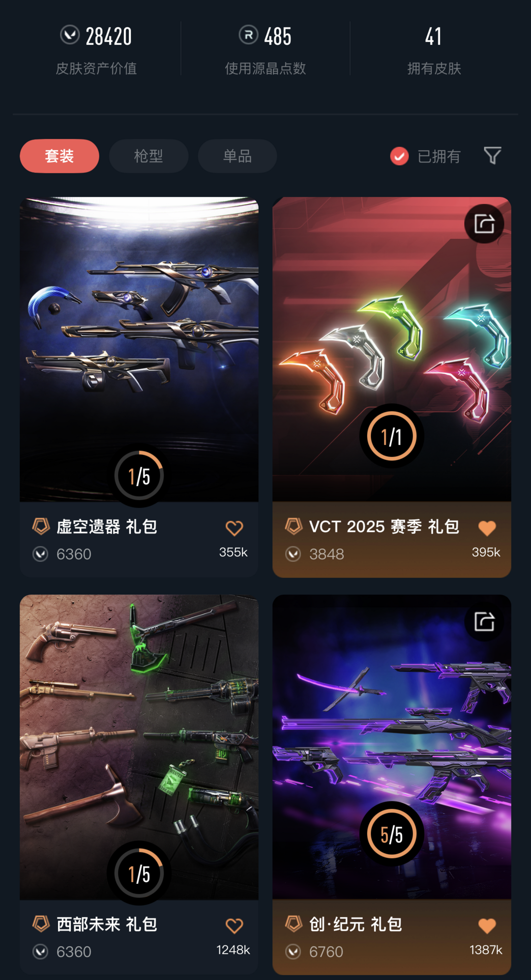Open the filter funnel icon

[x=492, y=156]
